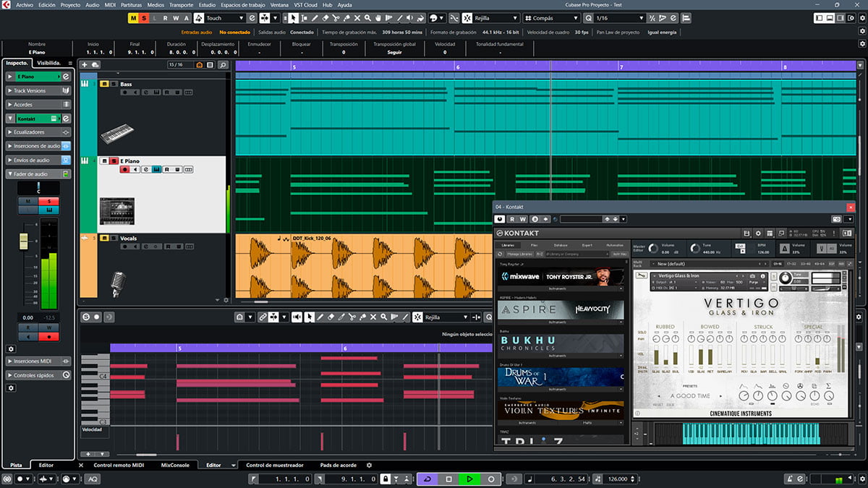The height and width of the screenshot is (488, 868).
Task: Click the green transport Play button
Action: (469, 479)
